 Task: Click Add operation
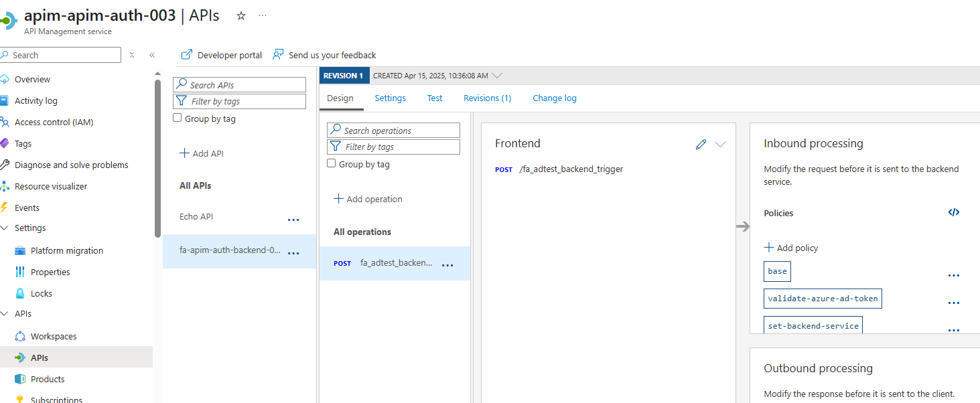click(x=368, y=199)
